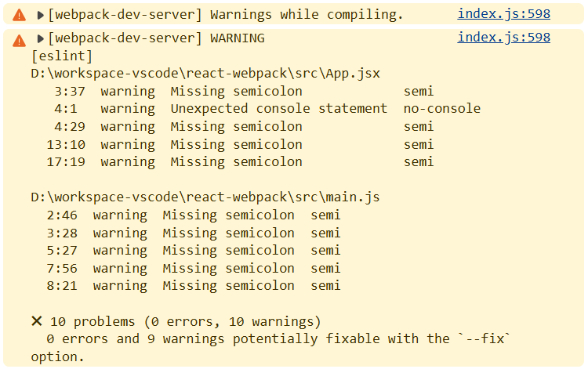Click the warning triangle icon beside WARNING message
Image resolution: width=588 pixels, height=369 pixels.
click(x=19, y=41)
